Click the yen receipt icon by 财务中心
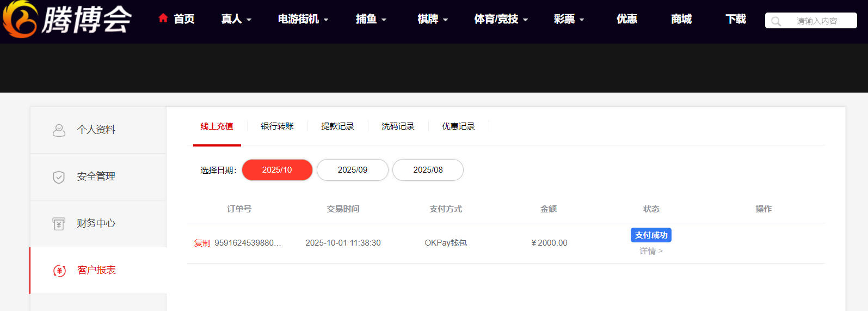The width and height of the screenshot is (868, 311). pyautogui.click(x=59, y=224)
